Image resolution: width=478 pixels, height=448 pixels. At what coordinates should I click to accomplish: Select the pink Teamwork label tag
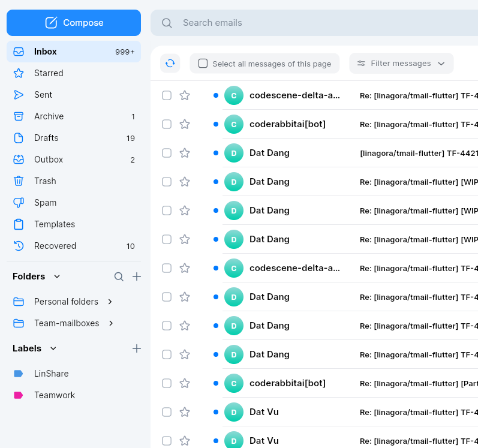pyautogui.click(x=18, y=395)
